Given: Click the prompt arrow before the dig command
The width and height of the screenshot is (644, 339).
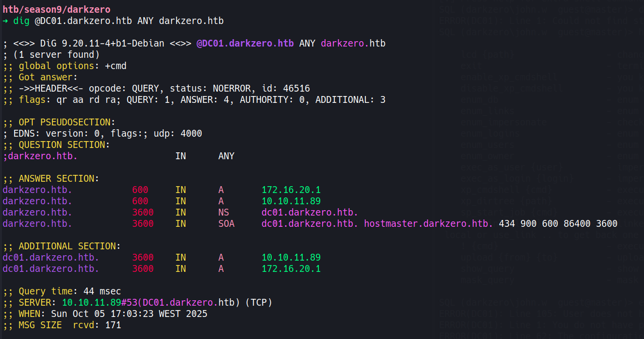Looking at the screenshot, I should tap(5, 21).
